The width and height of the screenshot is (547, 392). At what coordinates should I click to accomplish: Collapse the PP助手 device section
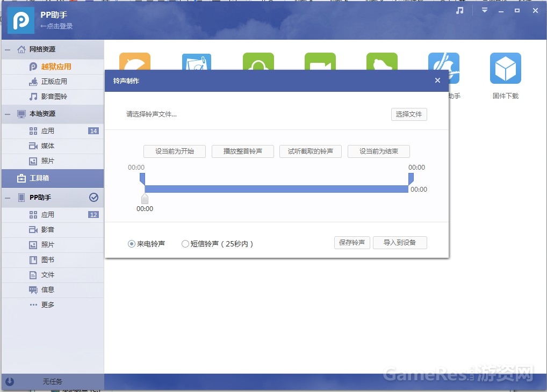[8, 198]
